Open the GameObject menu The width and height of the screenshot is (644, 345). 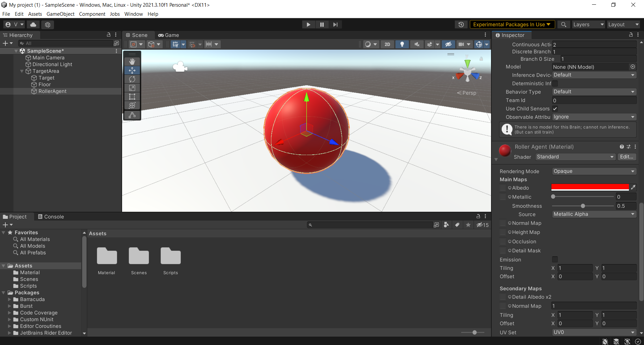[60, 14]
